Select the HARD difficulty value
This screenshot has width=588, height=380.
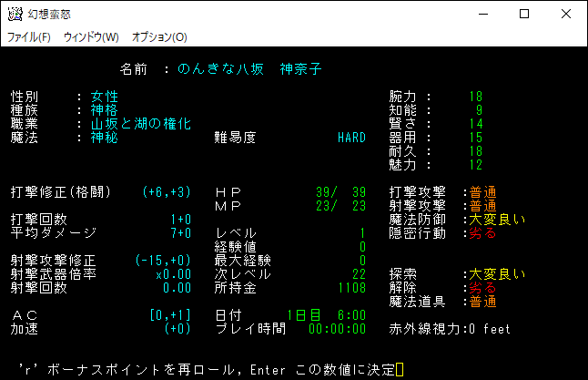click(x=350, y=138)
